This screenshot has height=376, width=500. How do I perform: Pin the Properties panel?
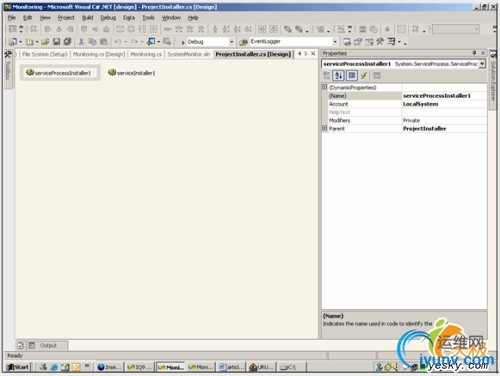(474, 53)
